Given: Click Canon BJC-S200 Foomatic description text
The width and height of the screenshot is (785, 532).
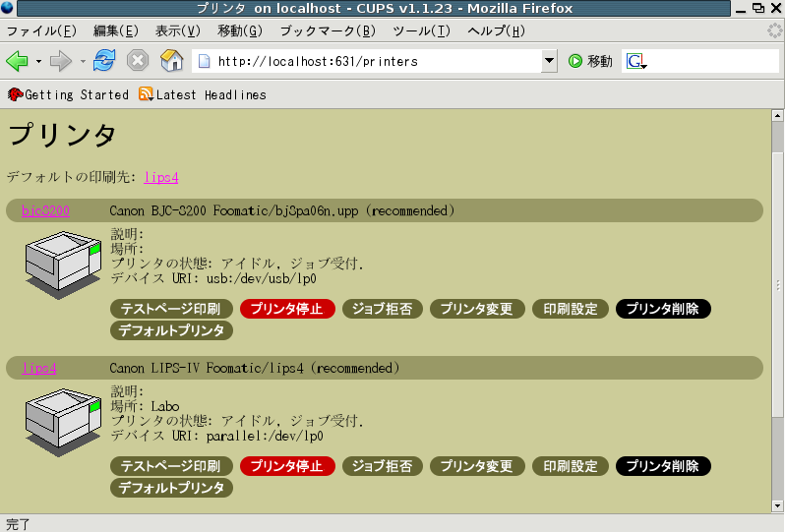Looking at the screenshot, I should coord(282,210).
